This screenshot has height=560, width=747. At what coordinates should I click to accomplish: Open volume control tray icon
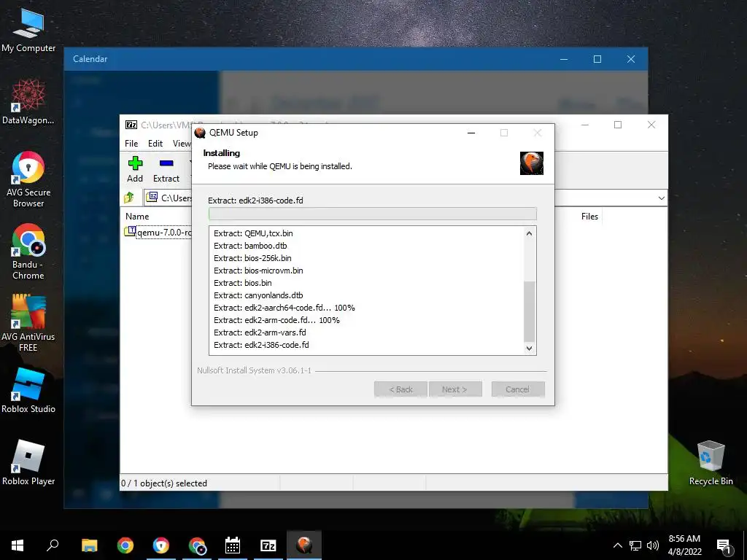652,545
